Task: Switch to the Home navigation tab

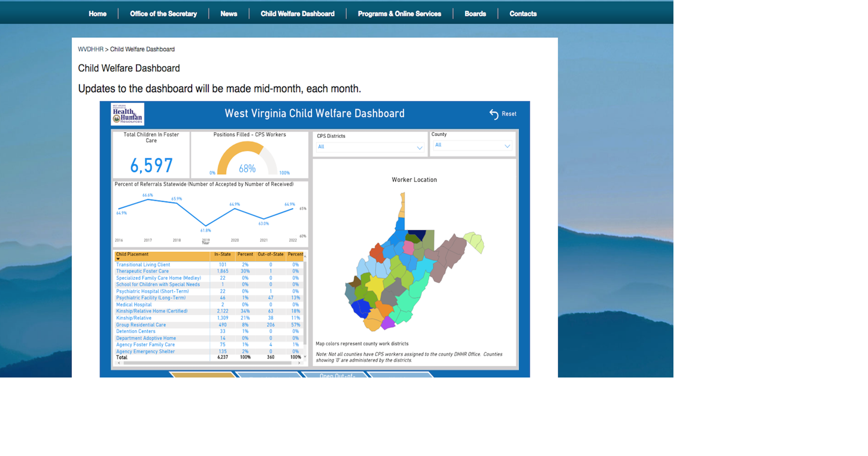Action: [97, 13]
